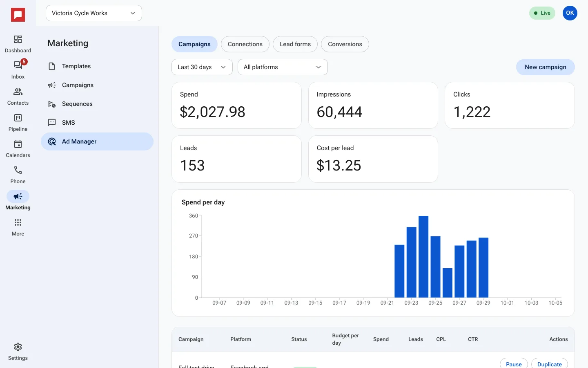
Task: Click the CTR column header
Action: [x=473, y=339]
